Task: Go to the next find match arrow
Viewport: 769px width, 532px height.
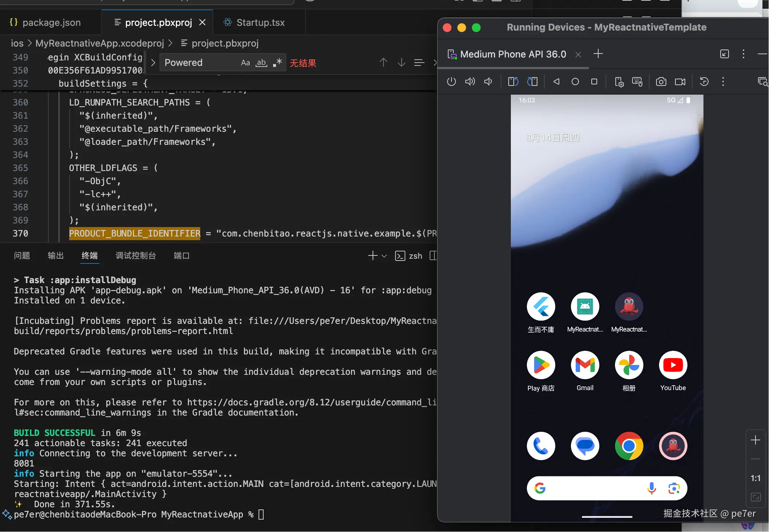Action: pos(401,63)
